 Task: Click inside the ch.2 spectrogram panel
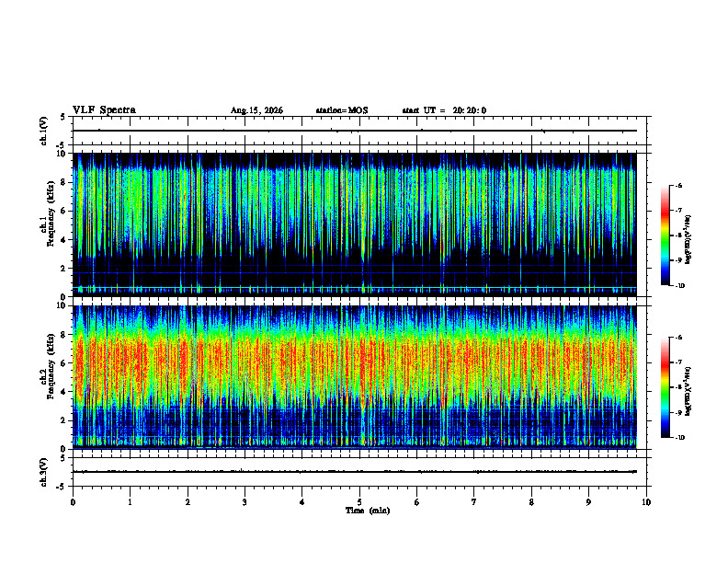tap(355, 377)
